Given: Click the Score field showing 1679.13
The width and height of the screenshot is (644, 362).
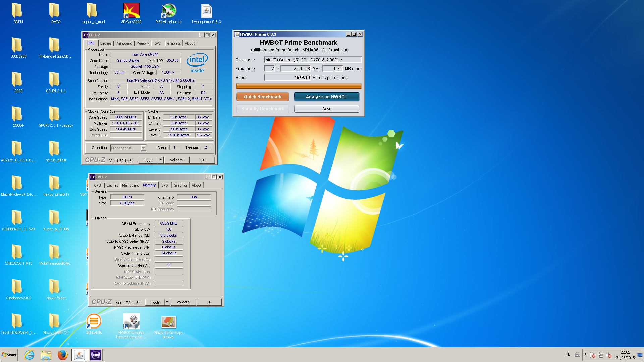Looking at the screenshot, I should [287, 78].
